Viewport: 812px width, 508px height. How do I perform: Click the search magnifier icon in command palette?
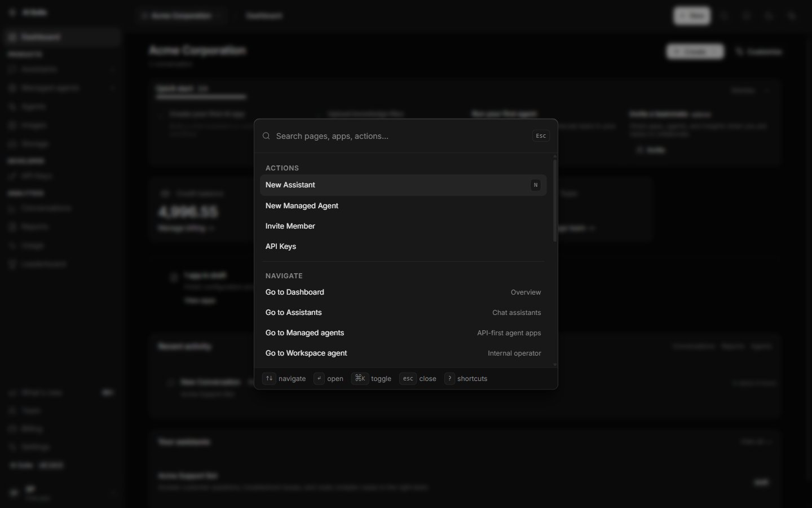pyautogui.click(x=266, y=136)
